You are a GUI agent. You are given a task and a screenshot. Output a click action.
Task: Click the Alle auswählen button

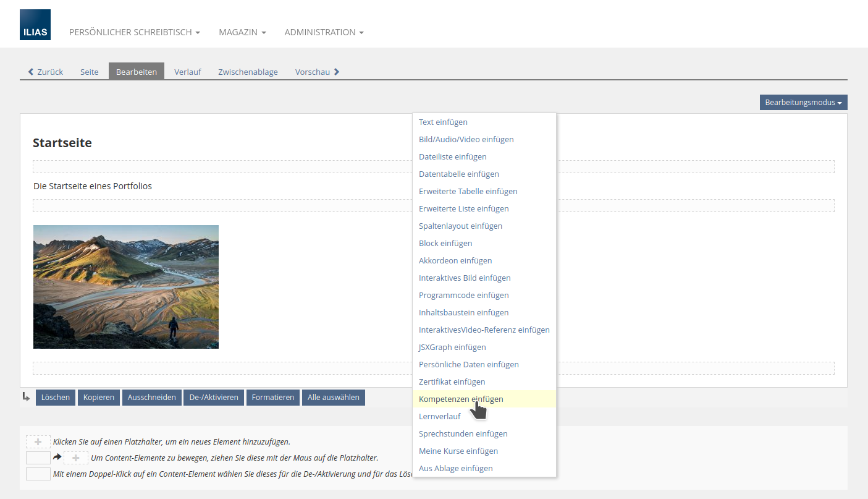tap(333, 398)
